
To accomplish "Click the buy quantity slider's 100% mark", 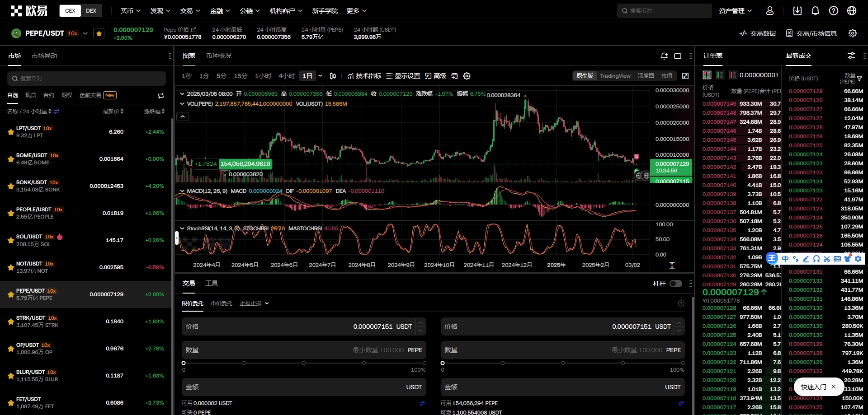I will [x=424, y=363].
